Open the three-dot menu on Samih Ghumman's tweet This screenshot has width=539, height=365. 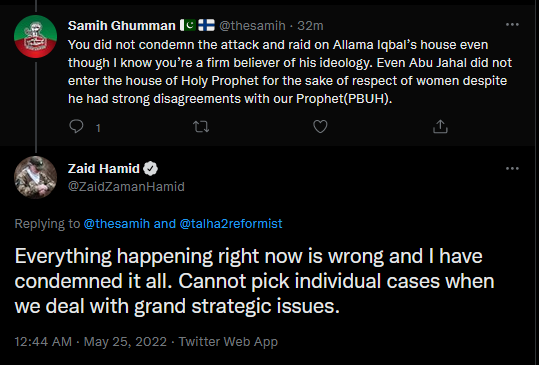[x=512, y=25]
